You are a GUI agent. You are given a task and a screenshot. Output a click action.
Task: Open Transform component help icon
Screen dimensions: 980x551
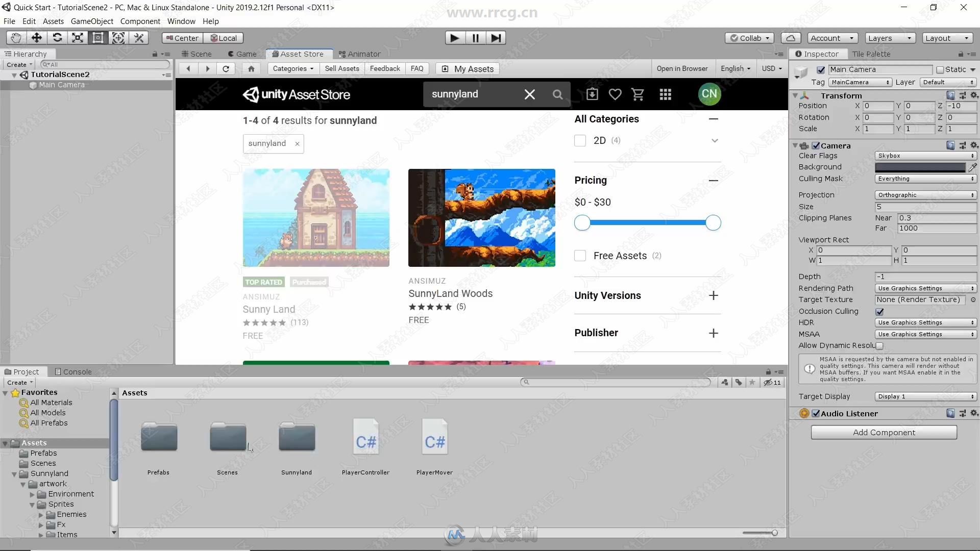pos(950,95)
